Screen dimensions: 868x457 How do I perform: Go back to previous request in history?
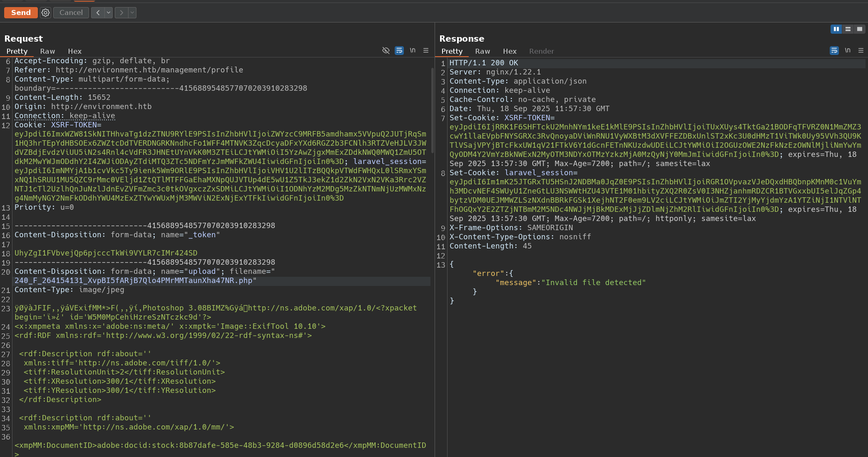(98, 12)
